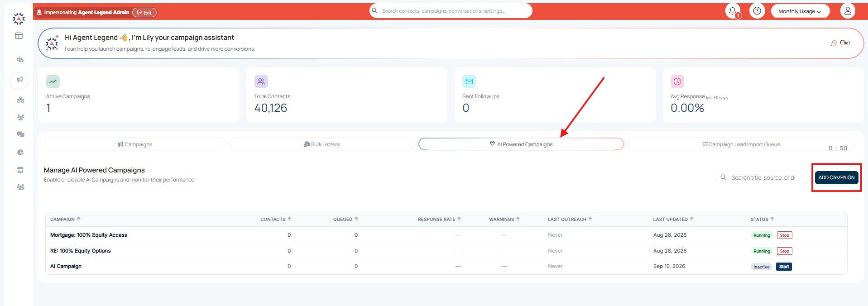Viewport: 868px width, 306px height.
Task: Exit impersonation with the Exit button
Action: (144, 13)
